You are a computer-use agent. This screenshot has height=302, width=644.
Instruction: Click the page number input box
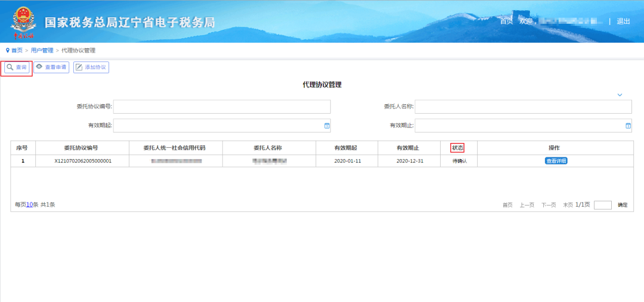(603, 205)
